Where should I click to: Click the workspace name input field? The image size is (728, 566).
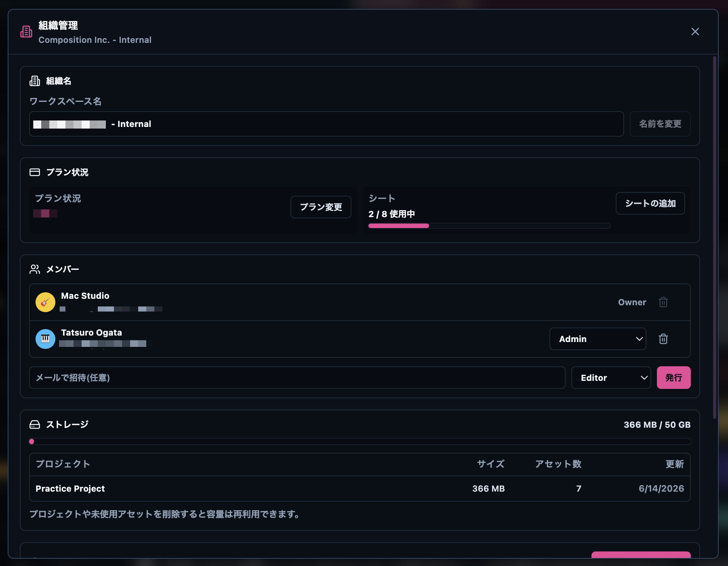326,124
